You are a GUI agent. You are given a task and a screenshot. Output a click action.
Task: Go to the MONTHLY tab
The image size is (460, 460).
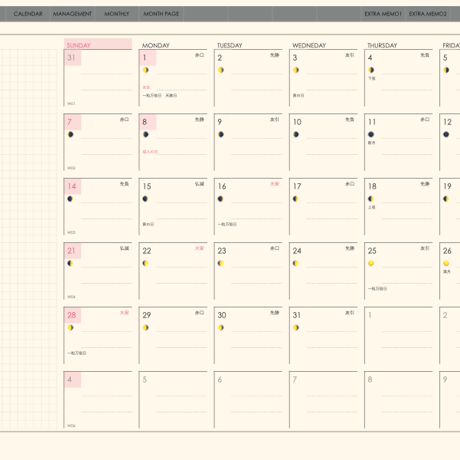(x=117, y=14)
